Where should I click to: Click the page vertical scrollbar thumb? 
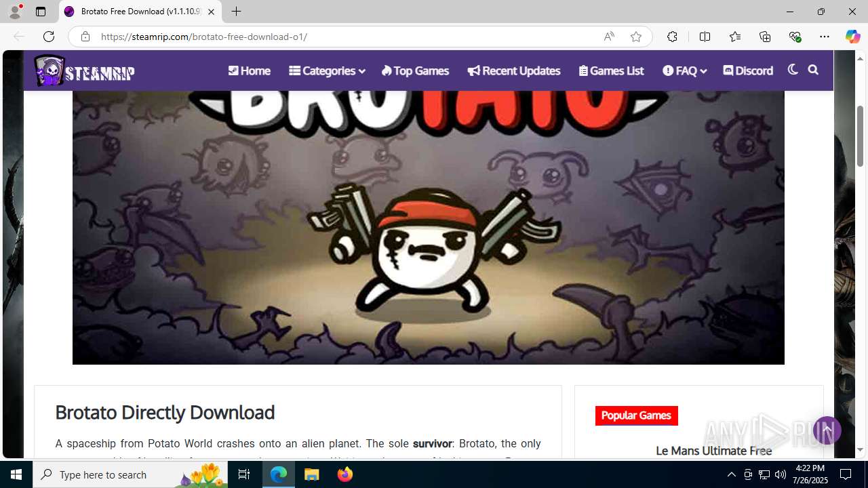click(x=861, y=136)
